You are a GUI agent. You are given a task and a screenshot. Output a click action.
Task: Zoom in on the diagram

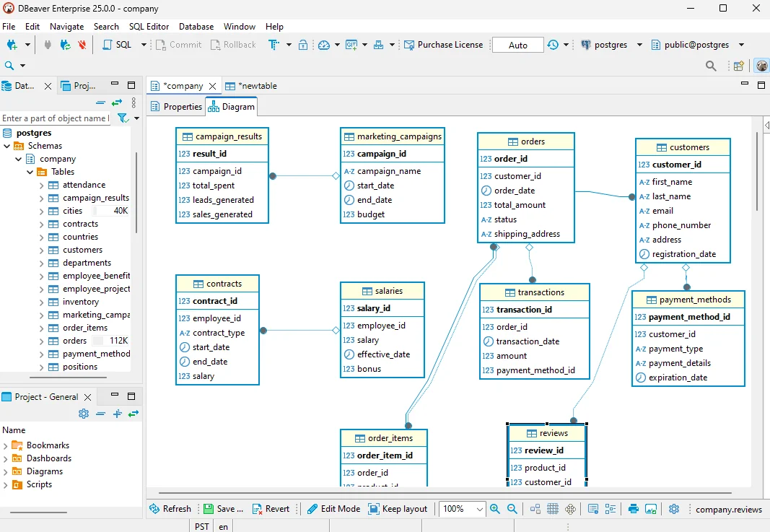pos(495,509)
